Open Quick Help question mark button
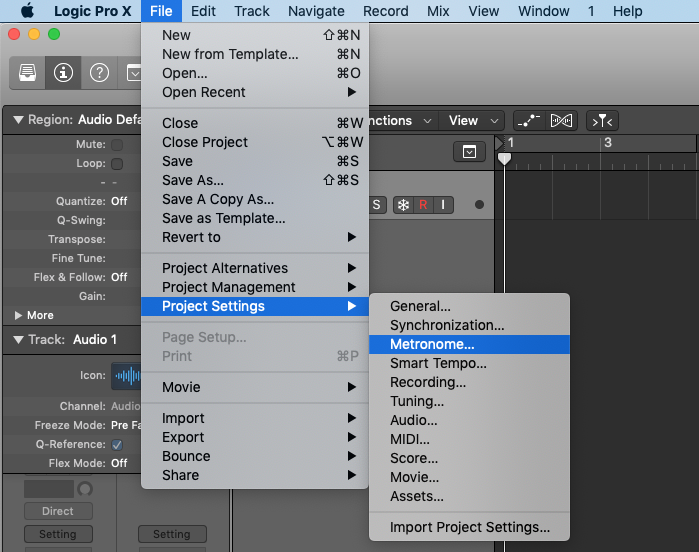The image size is (699, 552). point(99,72)
